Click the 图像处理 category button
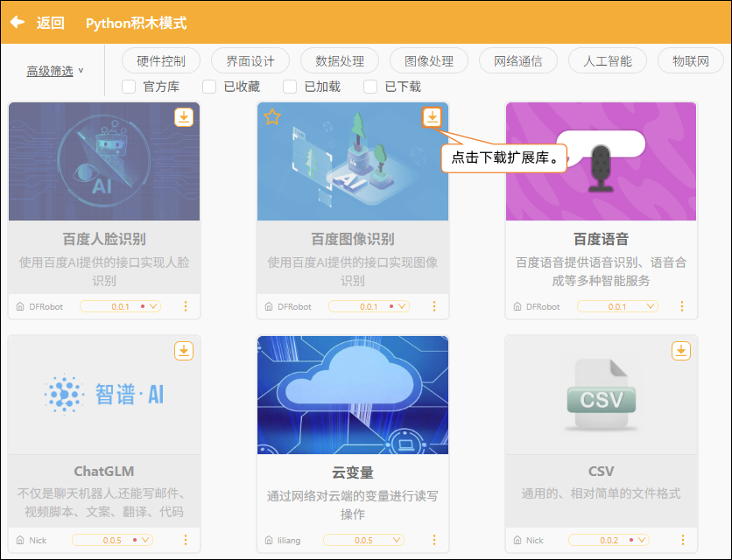 pyautogui.click(x=429, y=60)
